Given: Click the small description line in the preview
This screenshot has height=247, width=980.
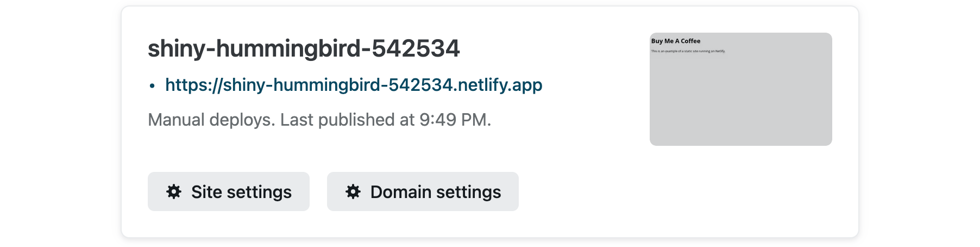Looking at the screenshot, I should coord(688,51).
